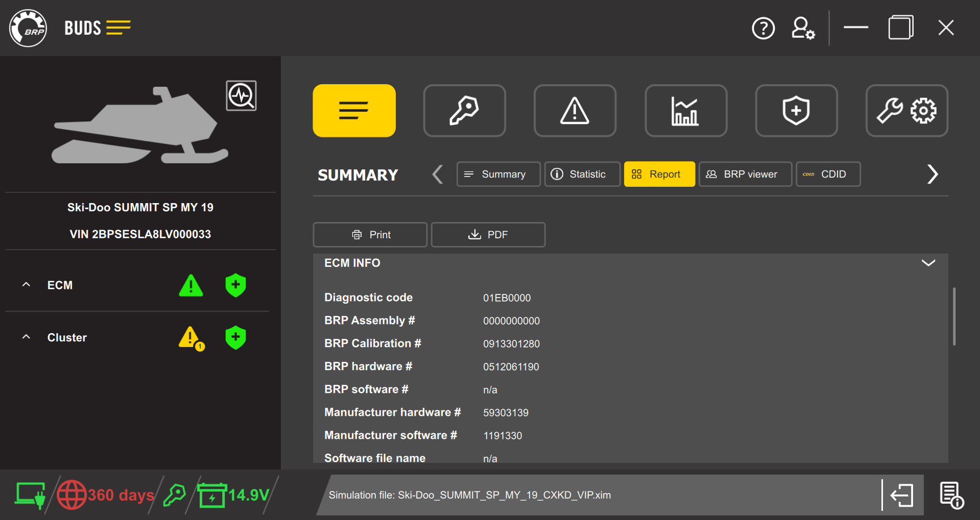Viewport: 980px width, 520px height.
Task: Open the BUDS hamburger menu
Action: coord(119,28)
